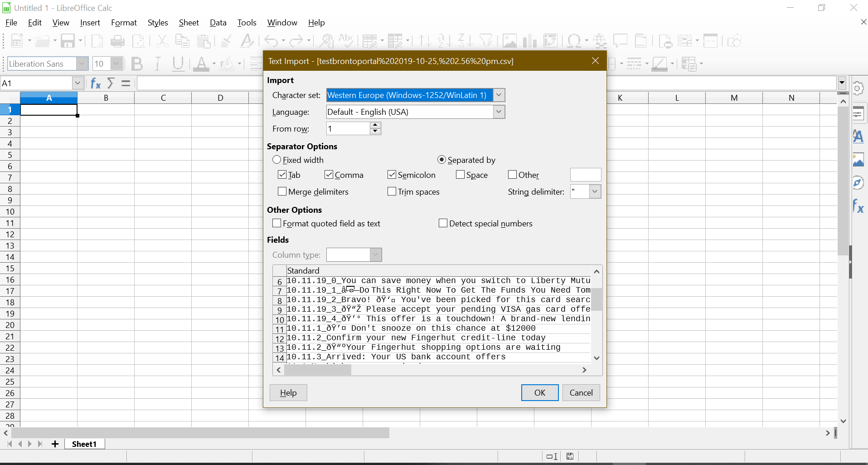Click the Insert Chart icon

[529, 41]
